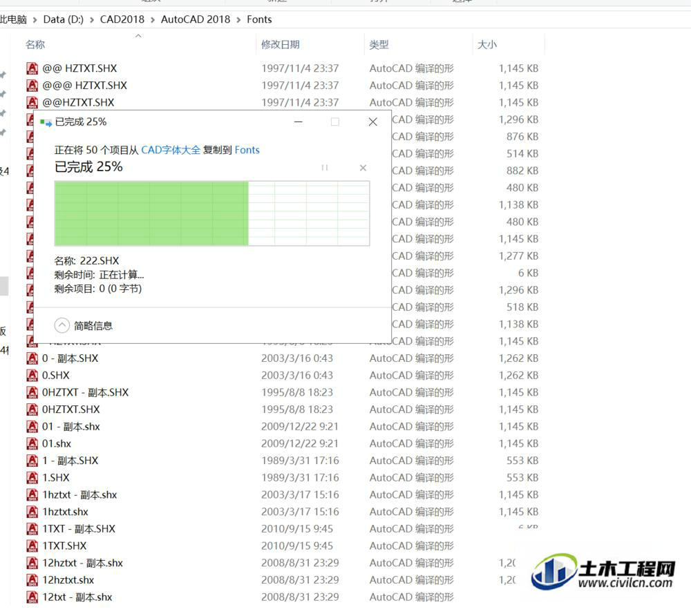Select the file name 01 - 副本.shx
Screen dimensions: 691x616
click(x=71, y=427)
